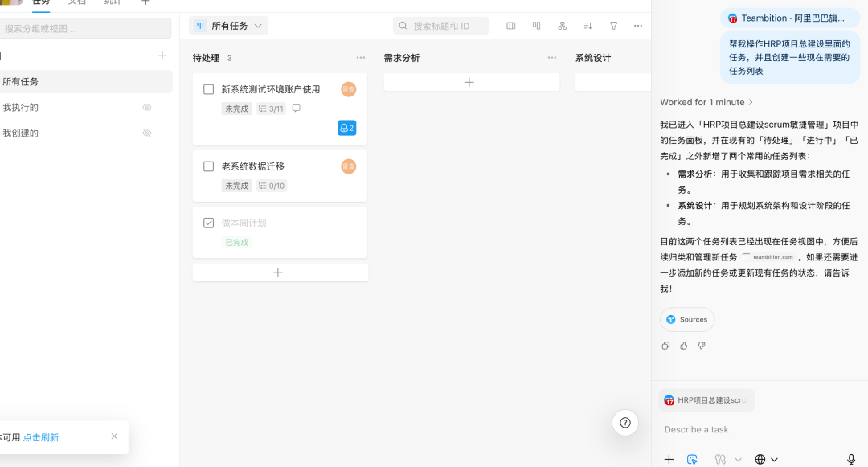Click assignee avatar on 老系统数据迁移 card

pos(349,166)
